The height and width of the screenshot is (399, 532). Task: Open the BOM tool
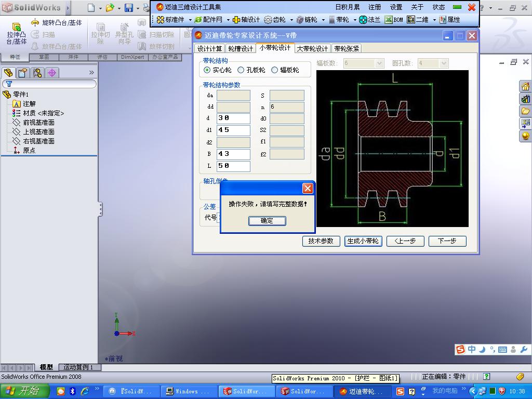pyautogui.click(x=394, y=20)
